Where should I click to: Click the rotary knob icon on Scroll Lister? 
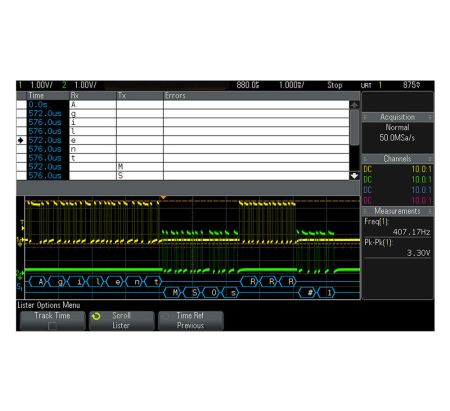(96, 316)
